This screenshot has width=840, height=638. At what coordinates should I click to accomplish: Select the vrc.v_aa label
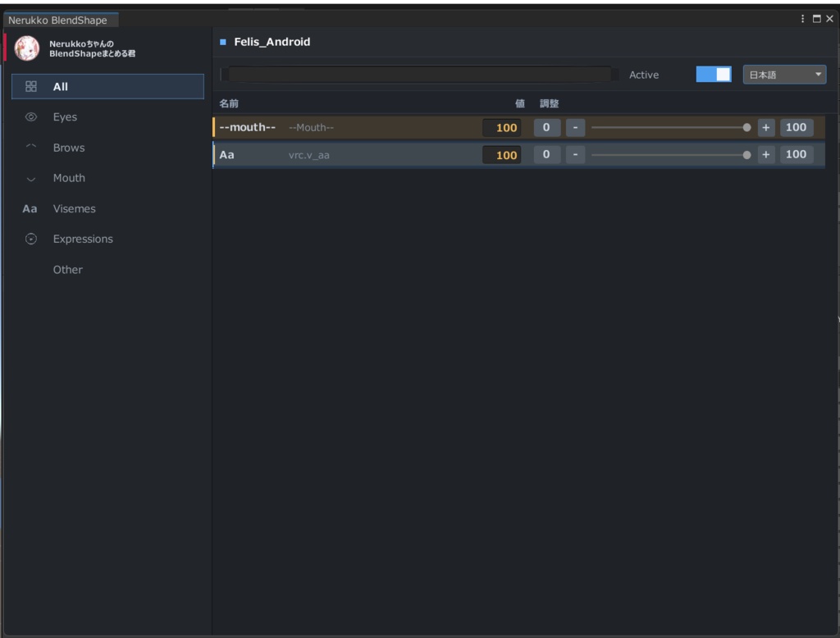point(309,155)
